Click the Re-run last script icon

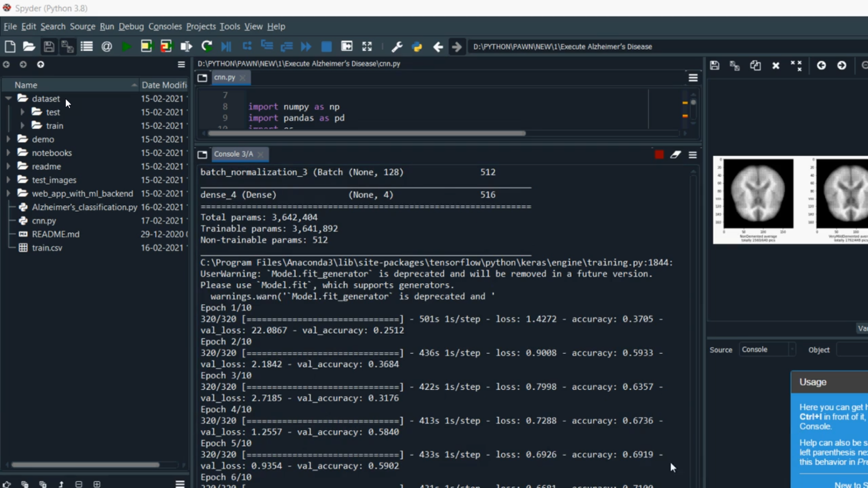click(x=207, y=47)
